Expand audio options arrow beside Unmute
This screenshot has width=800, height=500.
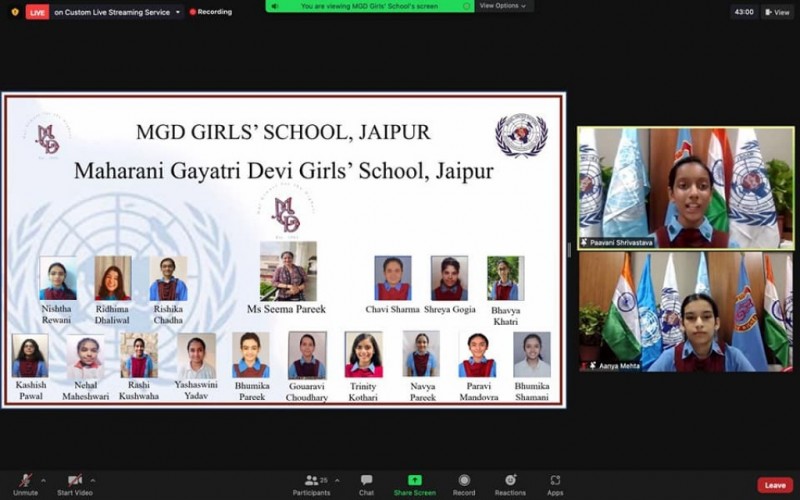coord(43,480)
